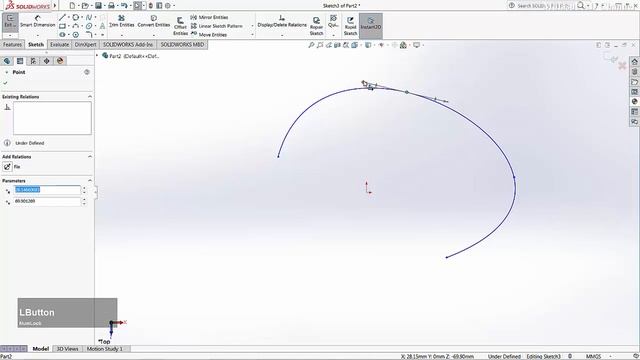Viewport: 640px width, 360px height.
Task: Select the Ellipse sketch tool
Action: (89, 26)
